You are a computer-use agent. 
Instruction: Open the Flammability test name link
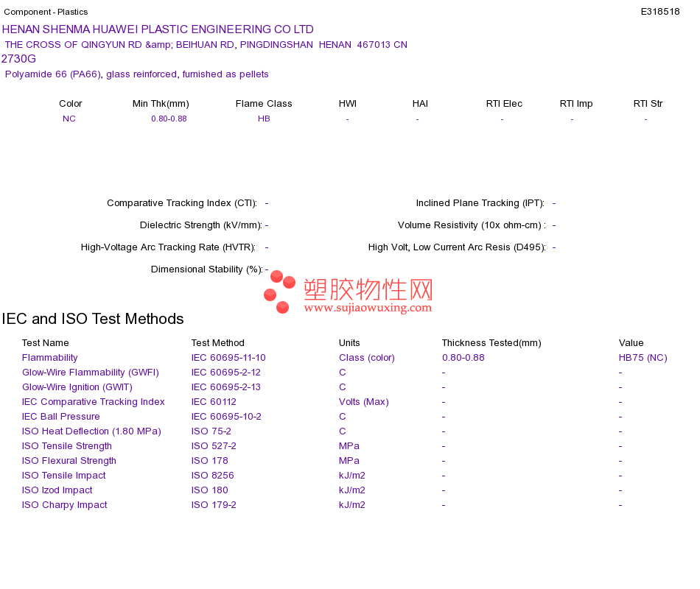point(50,357)
